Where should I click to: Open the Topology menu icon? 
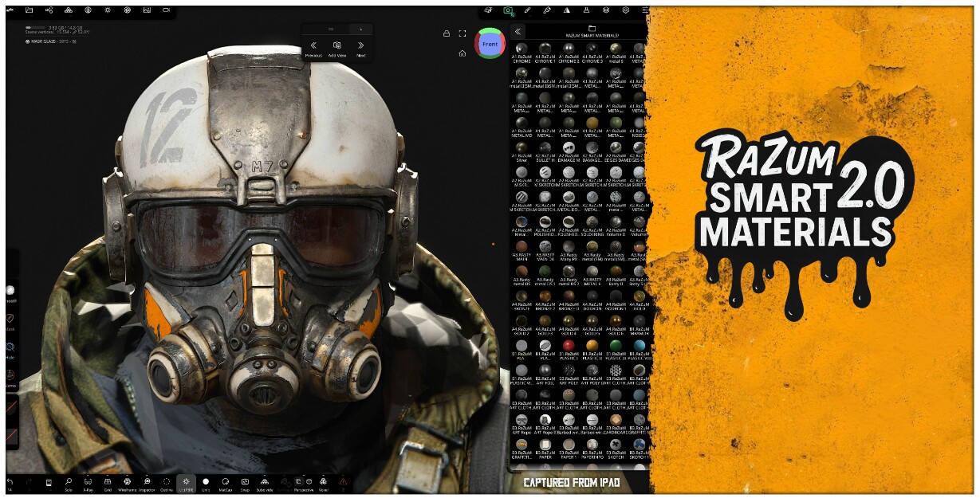pyautogui.click(x=69, y=10)
